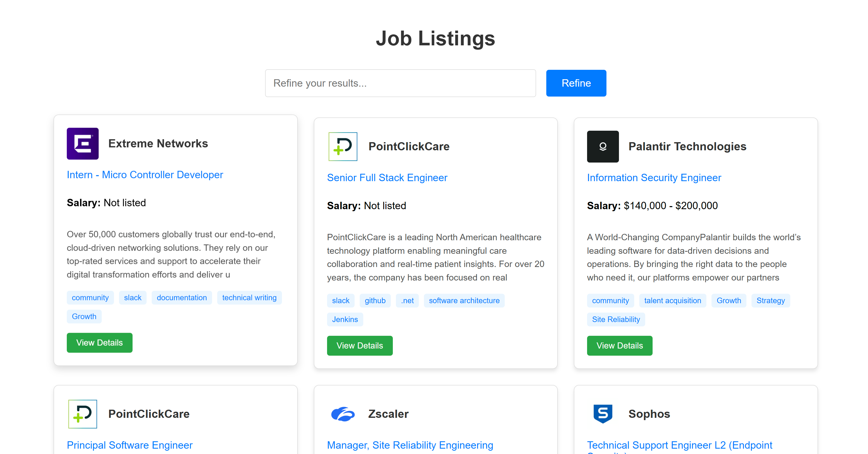868x454 pixels.
Task: Click the PointClickCare logo on Principal Software Engineer card
Action: click(83, 414)
